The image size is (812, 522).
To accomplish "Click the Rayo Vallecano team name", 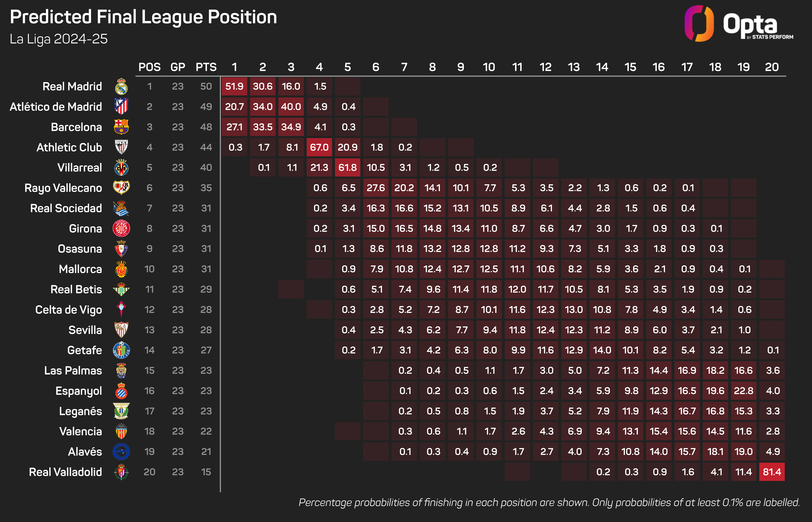I will point(63,188).
